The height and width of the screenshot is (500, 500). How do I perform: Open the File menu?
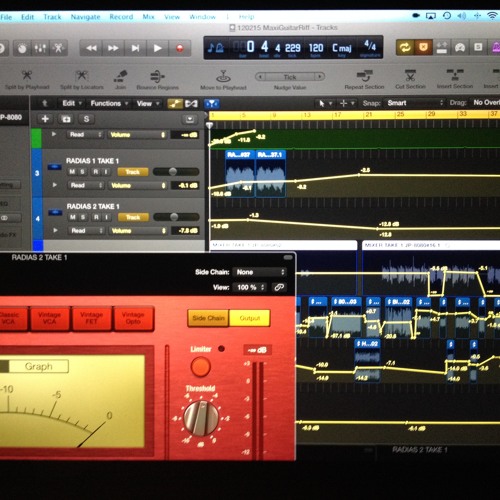[x=6, y=17]
